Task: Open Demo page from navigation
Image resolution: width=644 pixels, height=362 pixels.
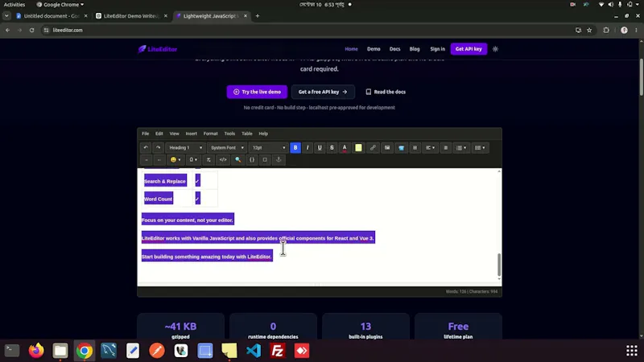Action: 374,49
